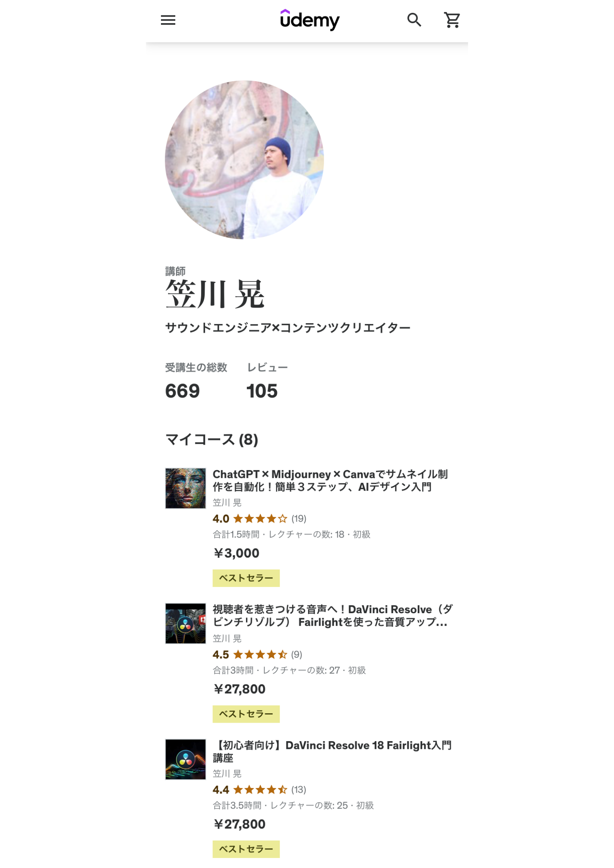Click ベストセラー badge under ¥3,000 course

point(246,578)
